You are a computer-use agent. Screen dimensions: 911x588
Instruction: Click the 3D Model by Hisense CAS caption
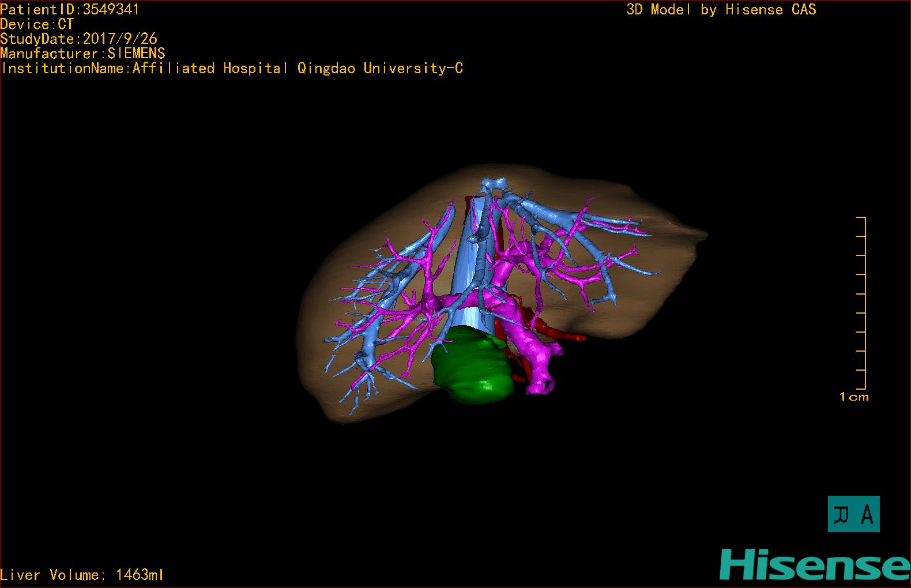pyautogui.click(x=721, y=9)
